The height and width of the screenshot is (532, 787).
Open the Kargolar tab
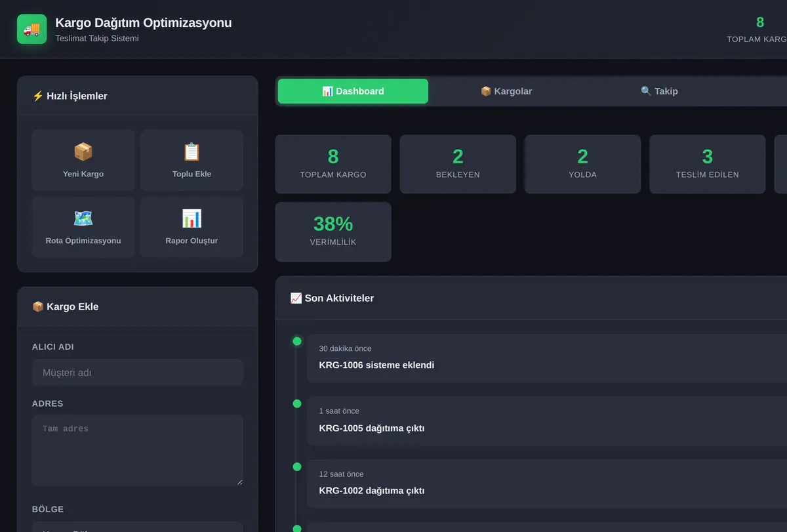coord(506,91)
